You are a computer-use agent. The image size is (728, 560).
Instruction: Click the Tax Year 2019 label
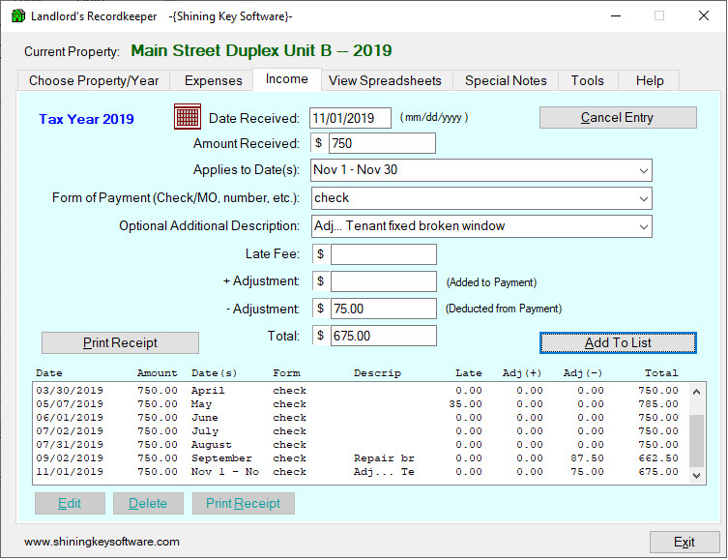86,119
